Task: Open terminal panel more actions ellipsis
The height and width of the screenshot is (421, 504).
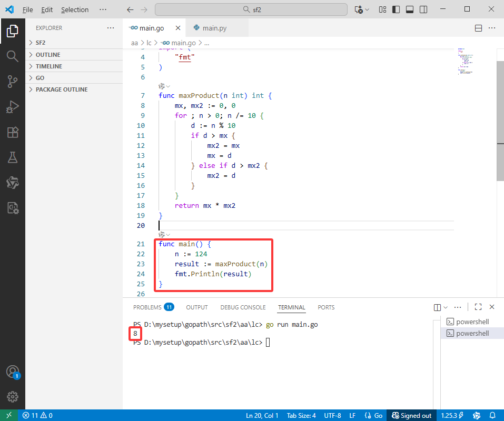Action: pos(458,307)
